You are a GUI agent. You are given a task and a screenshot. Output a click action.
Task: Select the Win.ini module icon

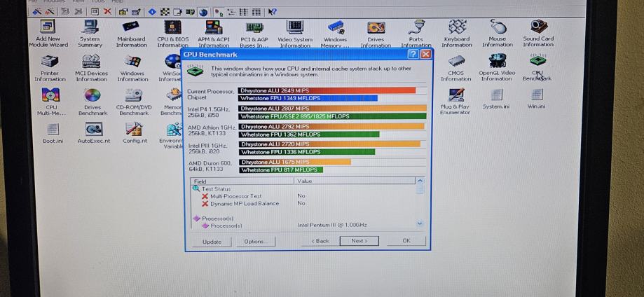click(x=536, y=99)
